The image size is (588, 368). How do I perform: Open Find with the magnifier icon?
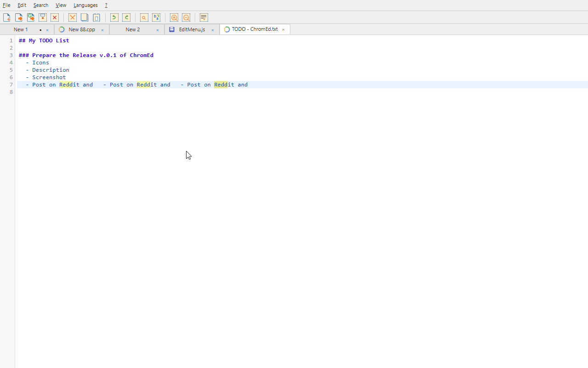coord(144,17)
